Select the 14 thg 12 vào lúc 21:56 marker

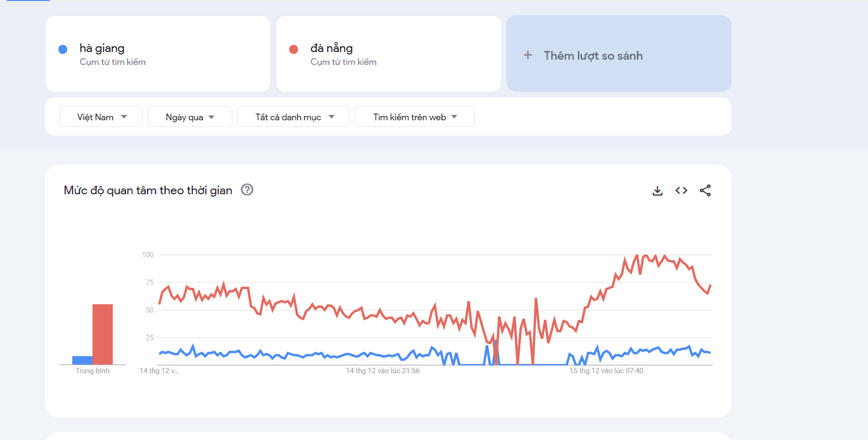pos(382,371)
